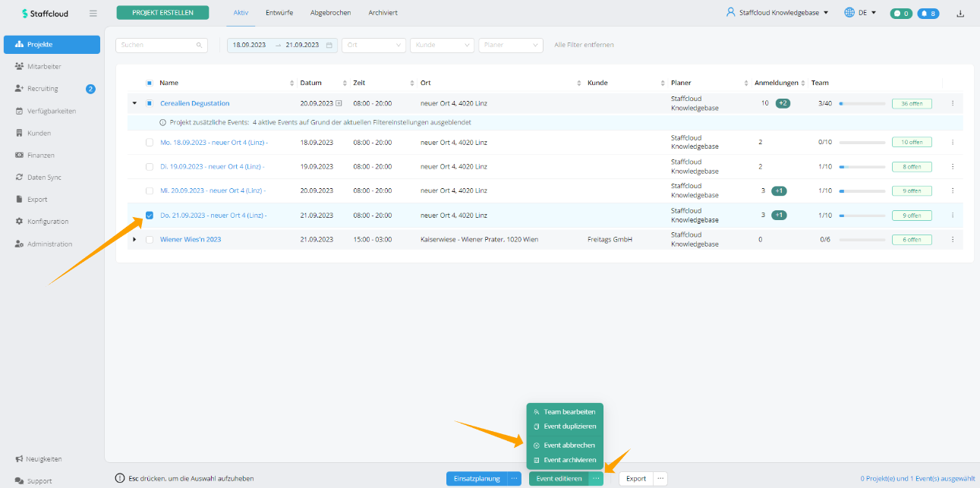Open row menu for Cerealien Degustation

[x=952, y=103]
